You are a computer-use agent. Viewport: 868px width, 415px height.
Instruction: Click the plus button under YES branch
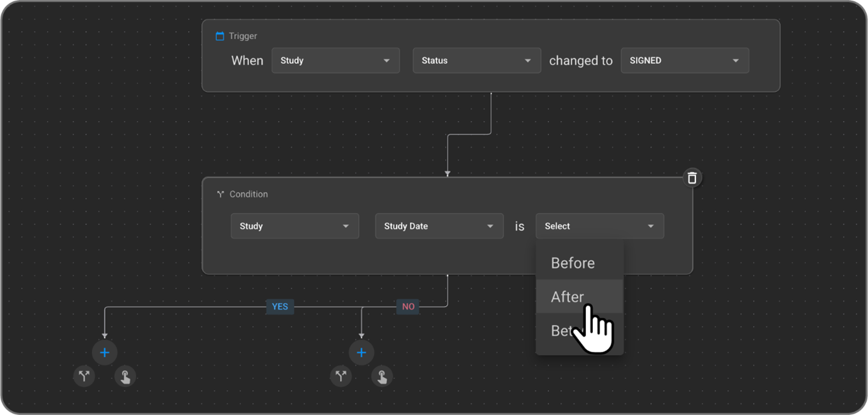pos(104,353)
